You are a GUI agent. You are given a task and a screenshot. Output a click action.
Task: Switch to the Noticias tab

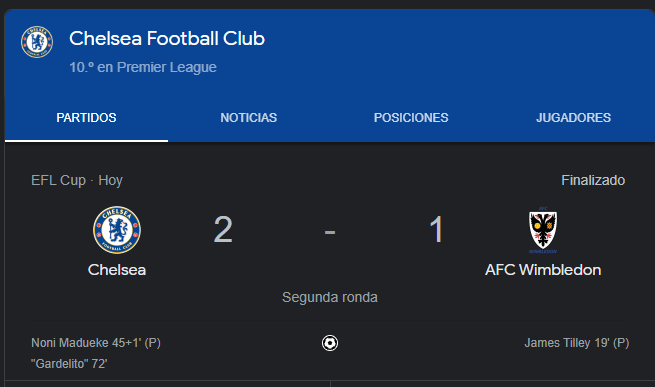(x=249, y=118)
